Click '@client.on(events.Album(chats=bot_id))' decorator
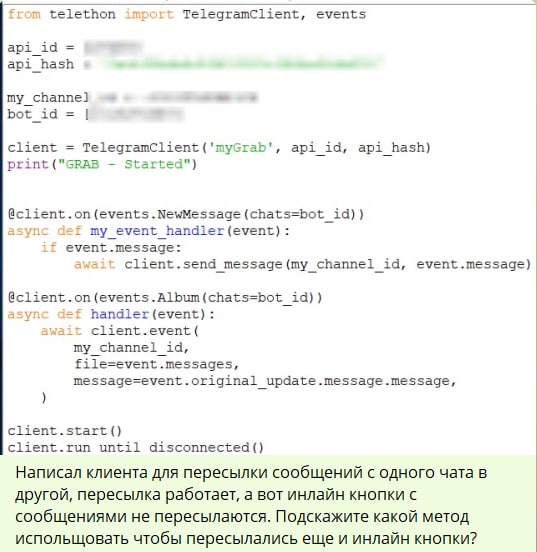Image resolution: width=537 pixels, height=552 pixels. [x=165, y=298]
